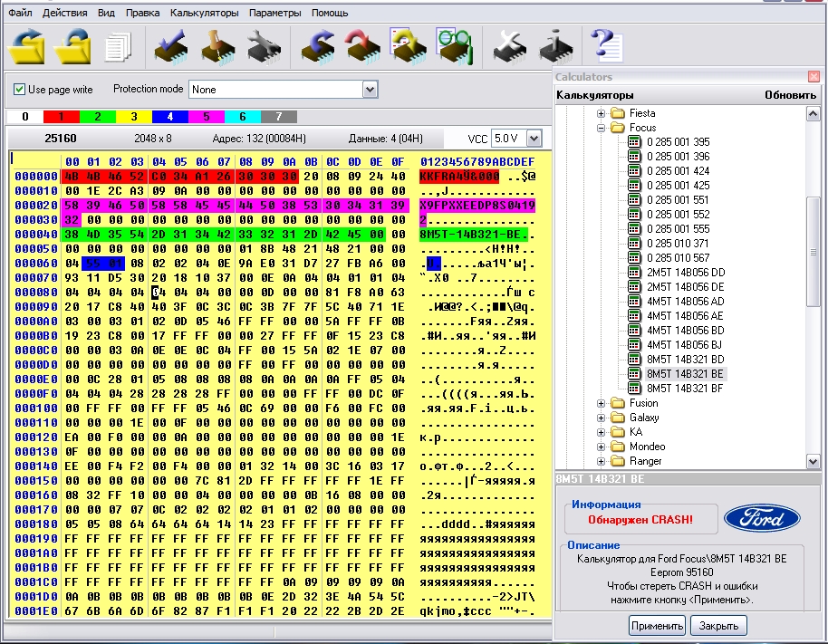Open chip settings via the wrench chip icon

coord(264,47)
